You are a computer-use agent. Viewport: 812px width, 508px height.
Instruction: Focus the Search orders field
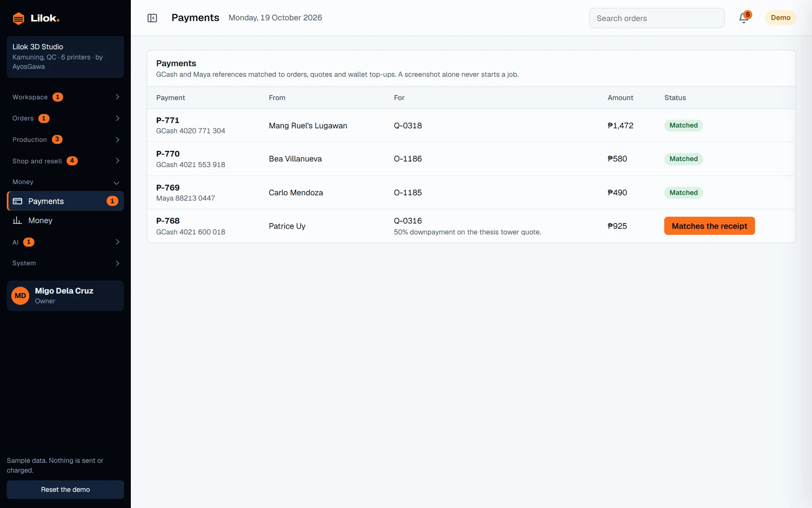click(x=657, y=18)
